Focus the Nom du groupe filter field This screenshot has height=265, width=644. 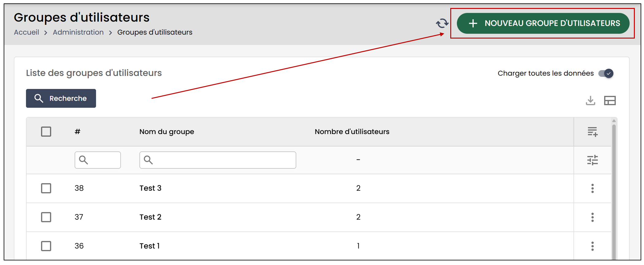coord(218,160)
